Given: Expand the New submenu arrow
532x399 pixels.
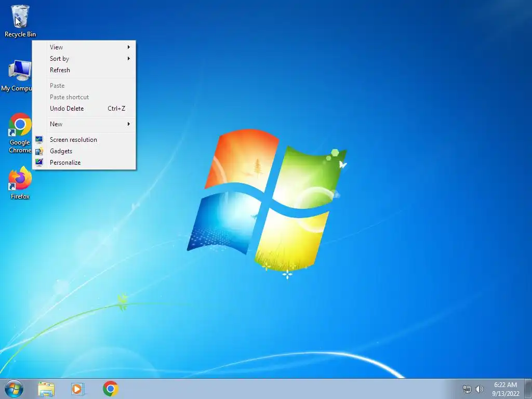Looking at the screenshot, I should coord(129,124).
